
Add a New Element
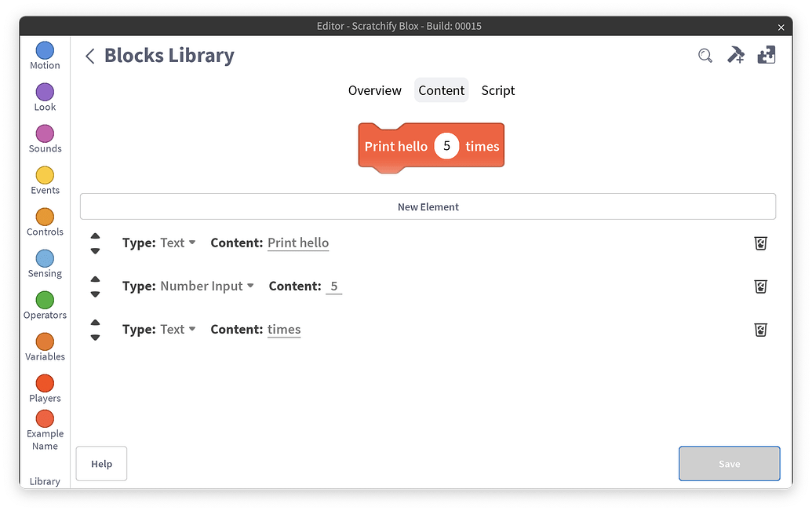pyautogui.click(x=428, y=206)
